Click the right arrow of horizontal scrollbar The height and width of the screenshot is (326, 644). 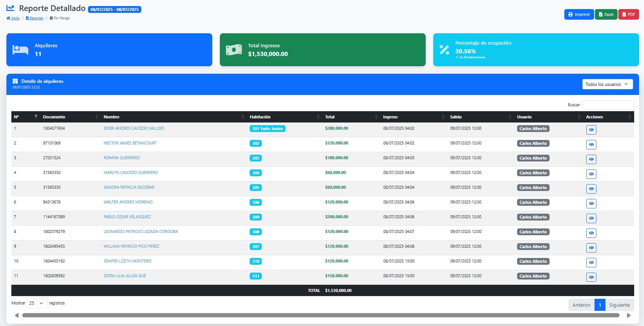[x=629, y=315]
